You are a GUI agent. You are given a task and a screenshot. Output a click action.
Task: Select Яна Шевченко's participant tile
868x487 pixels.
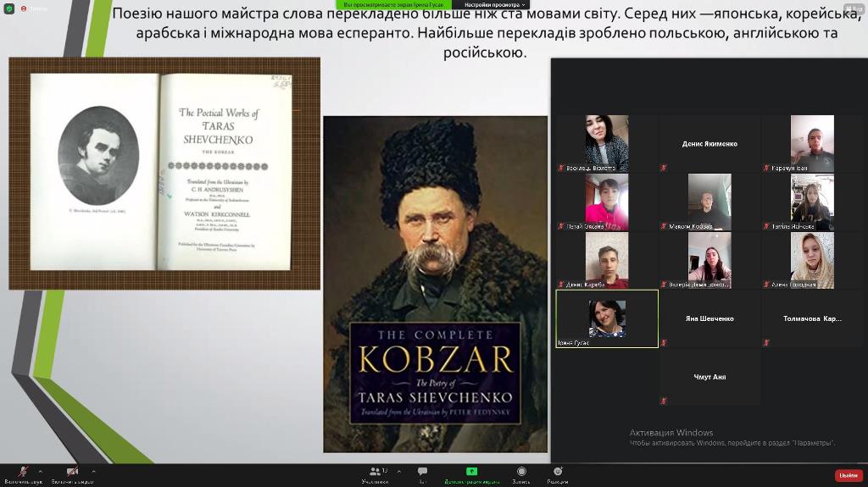pos(709,318)
